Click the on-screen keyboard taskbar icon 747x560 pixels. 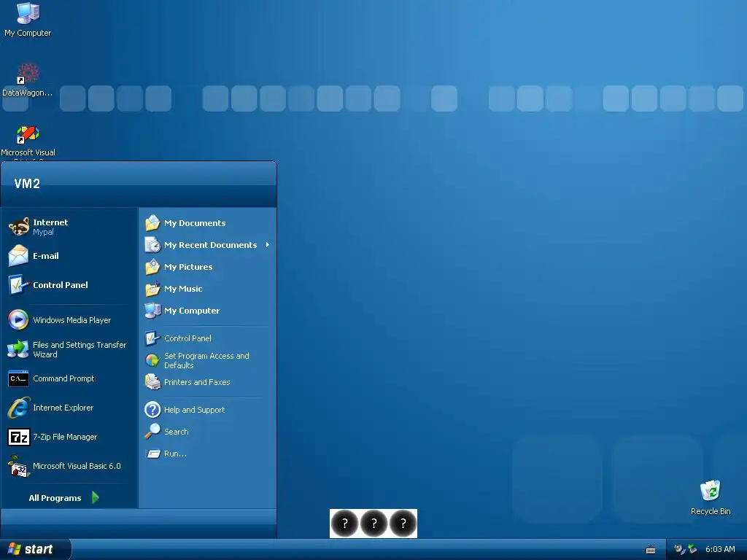(650, 550)
